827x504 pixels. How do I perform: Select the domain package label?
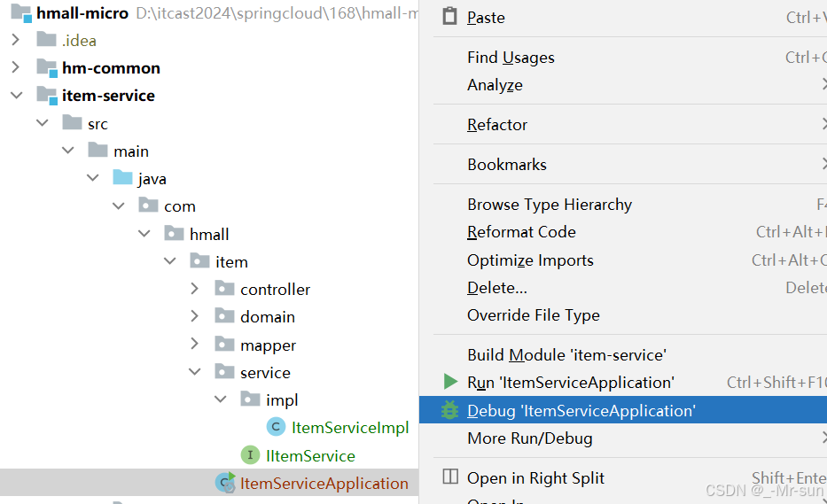(268, 316)
